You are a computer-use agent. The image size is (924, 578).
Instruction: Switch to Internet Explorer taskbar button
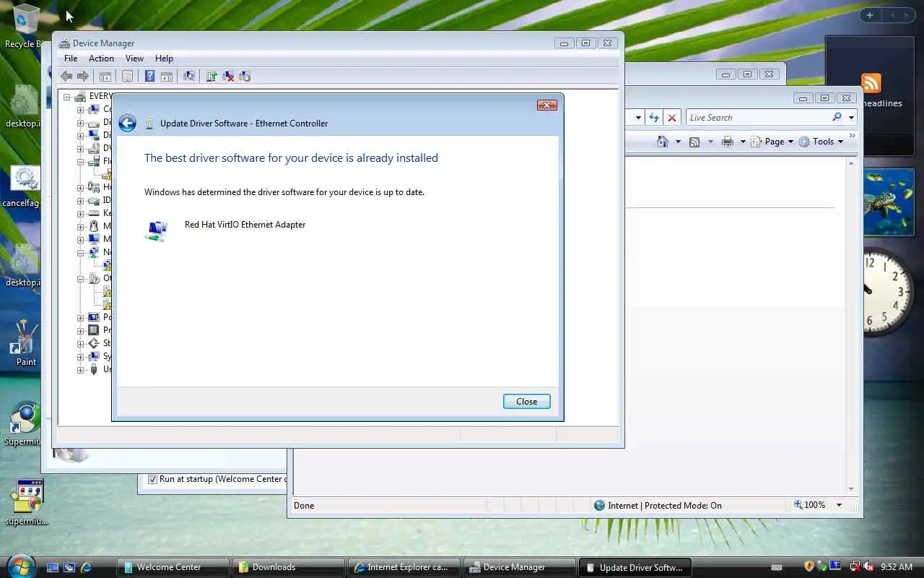[x=404, y=567]
